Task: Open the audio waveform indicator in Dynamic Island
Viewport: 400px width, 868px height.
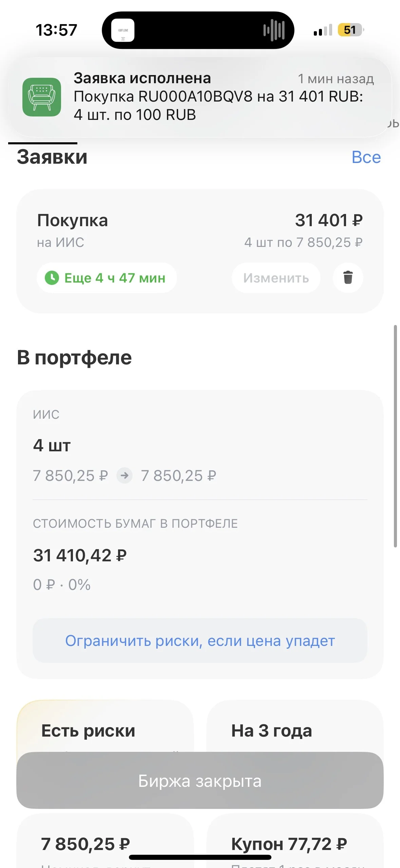Action: tap(274, 30)
